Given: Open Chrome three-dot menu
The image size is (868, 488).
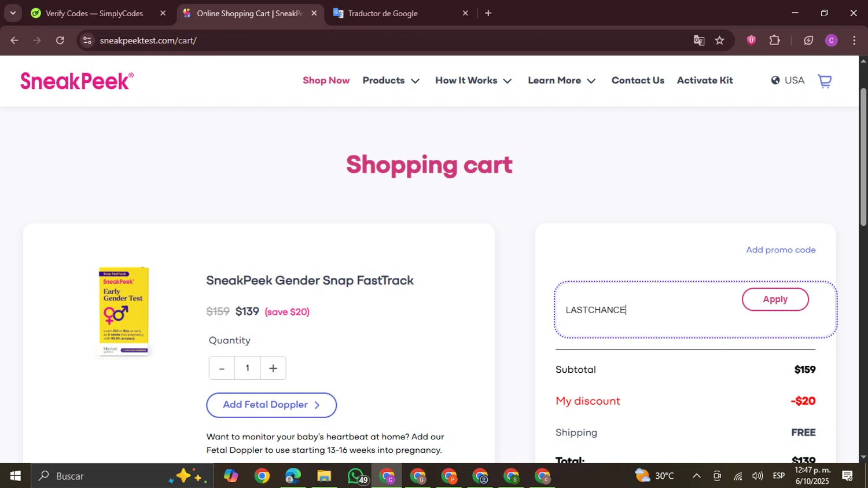Looking at the screenshot, I should [x=854, y=41].
